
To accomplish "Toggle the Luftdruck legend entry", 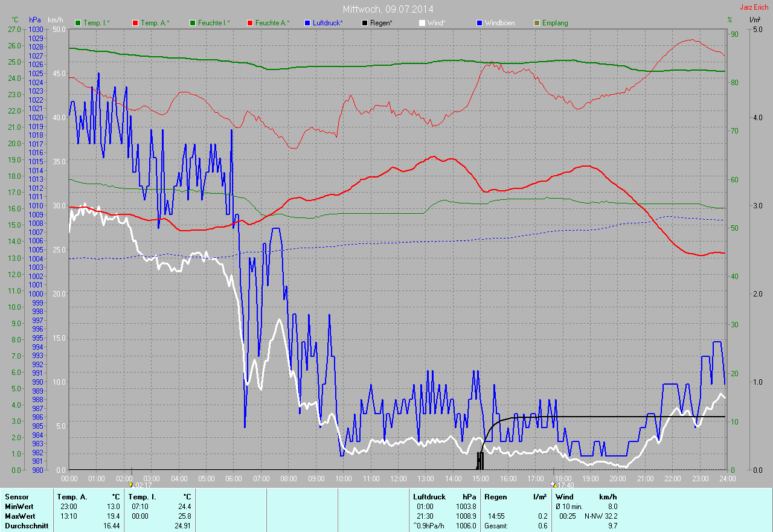I will point(329,23).
